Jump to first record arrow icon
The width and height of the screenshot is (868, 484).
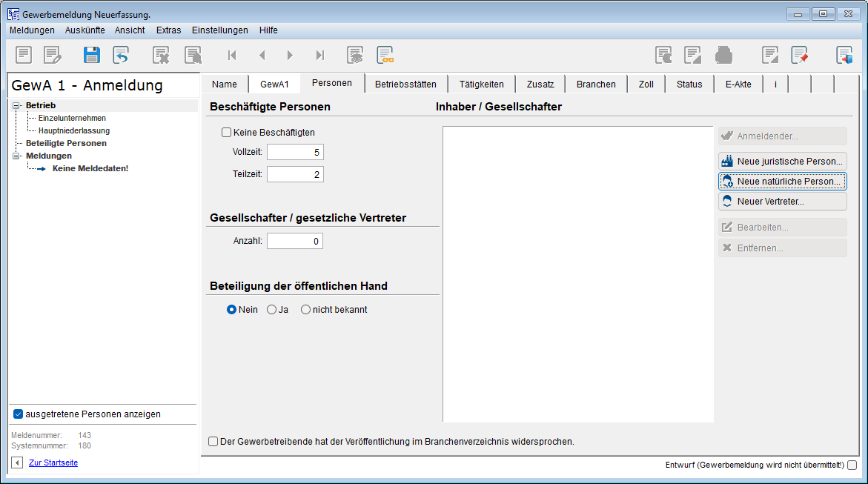232,55
